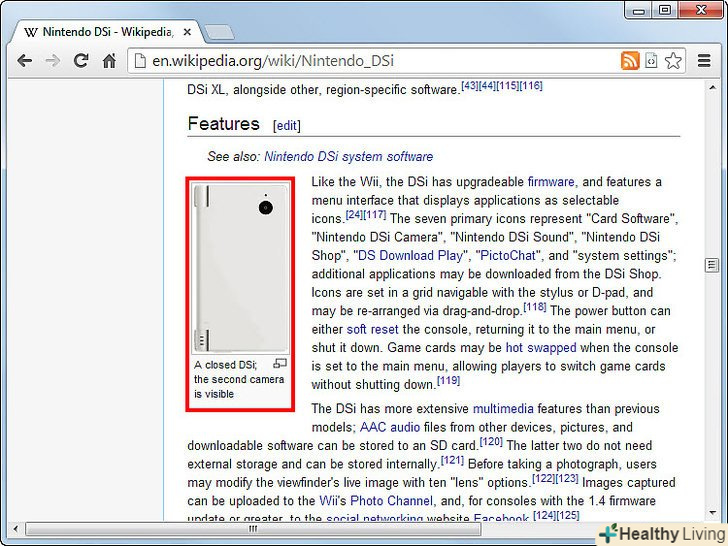This screenshot has width=728, height=546.
Task: Open the multimedia link
Action: 503,409
